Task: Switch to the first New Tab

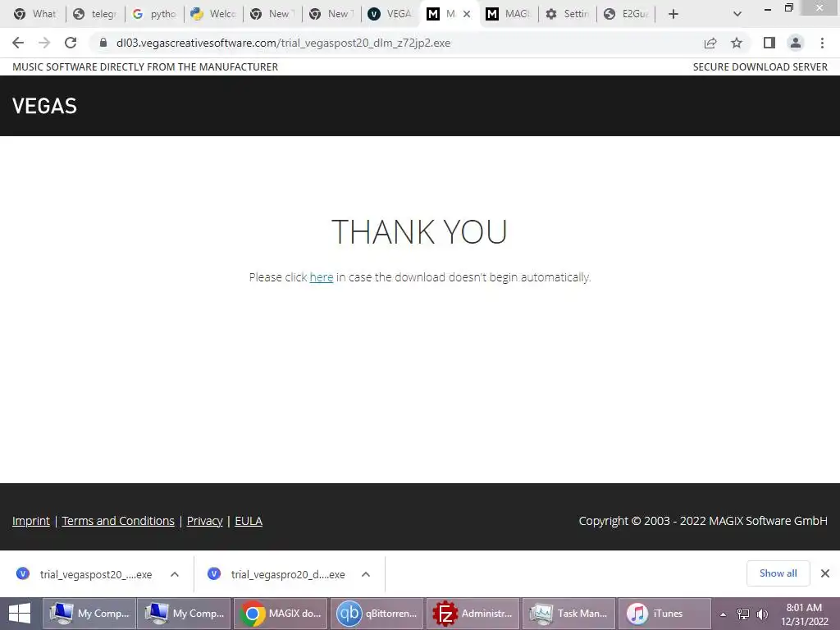Action: point(272,14)
